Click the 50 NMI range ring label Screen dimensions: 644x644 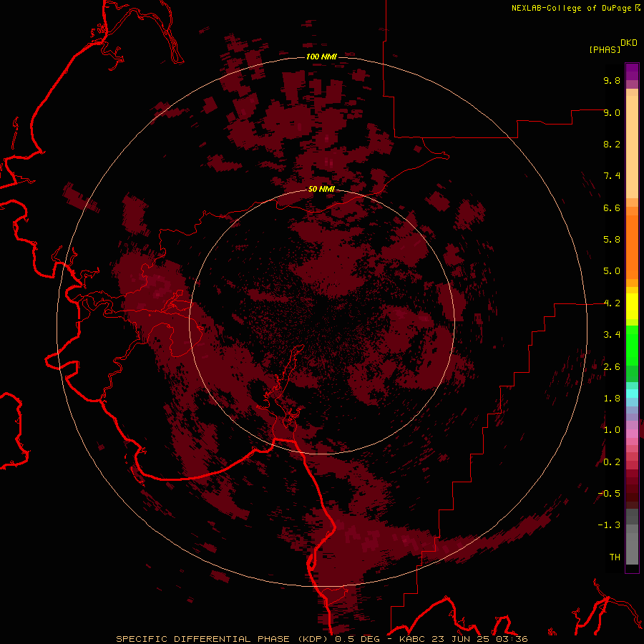pos(321,189)
